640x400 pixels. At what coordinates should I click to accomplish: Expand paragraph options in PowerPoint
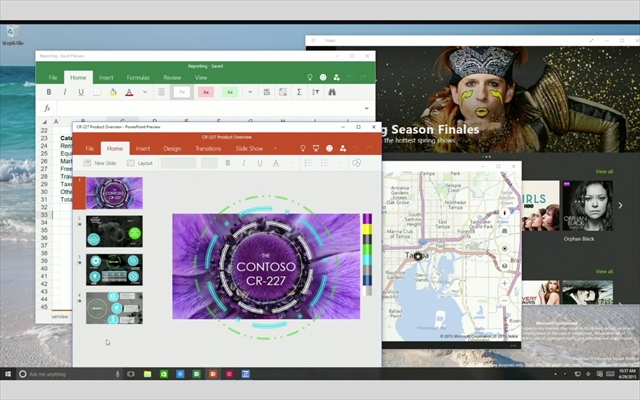[340, 163]
